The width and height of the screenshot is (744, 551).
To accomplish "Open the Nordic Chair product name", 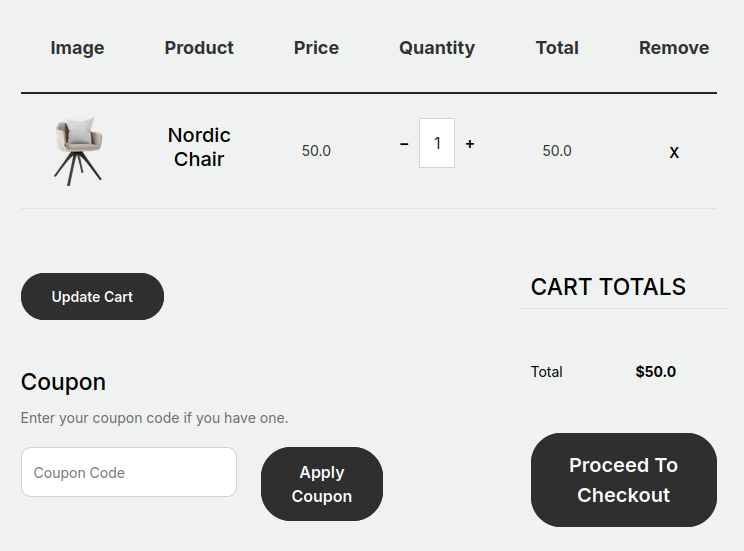I will (x=199, y=147).
